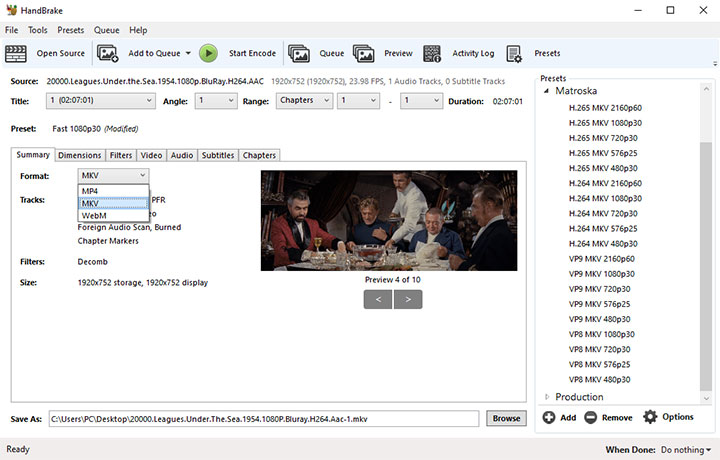Image resolution: width=720 pixels, height=460 pixels.
Task: Open the Help menu
Action: pyautogui.click(x=138, y=30)
